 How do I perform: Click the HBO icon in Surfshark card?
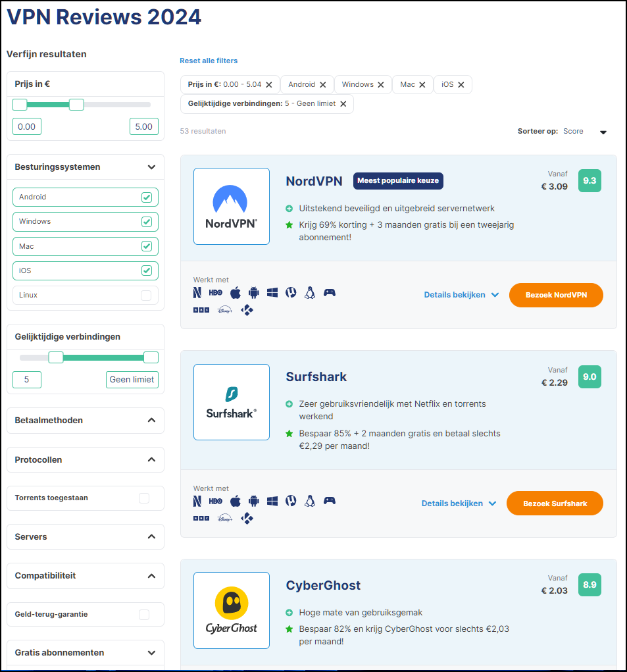(215, 501)
